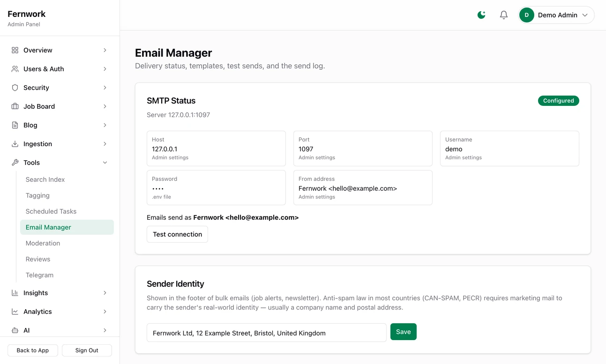Expand the Security section chevron
The height and width of the screenshot is (364, 606).
click(x=105, y=88)
